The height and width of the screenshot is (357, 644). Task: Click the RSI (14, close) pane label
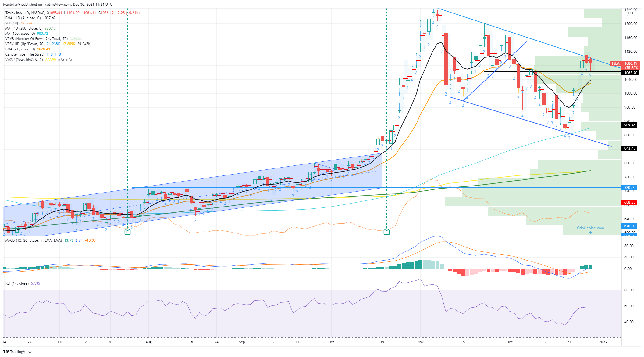pyautogui.click(x=17, y=283)
